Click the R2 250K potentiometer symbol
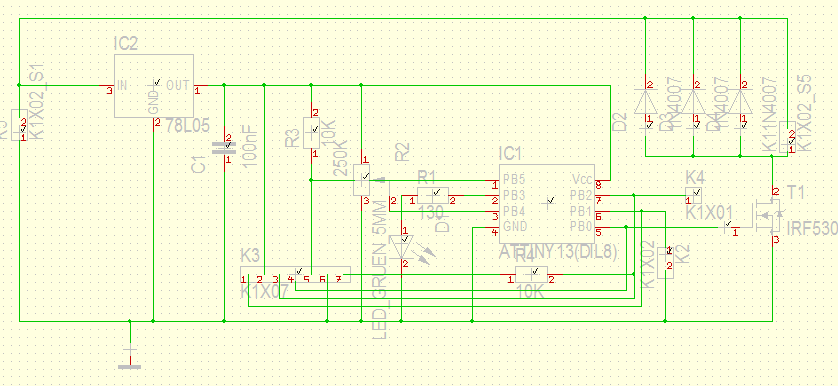The width and height of the screenshot is (838, 386). pyautogui.click(x=362, y=180)
